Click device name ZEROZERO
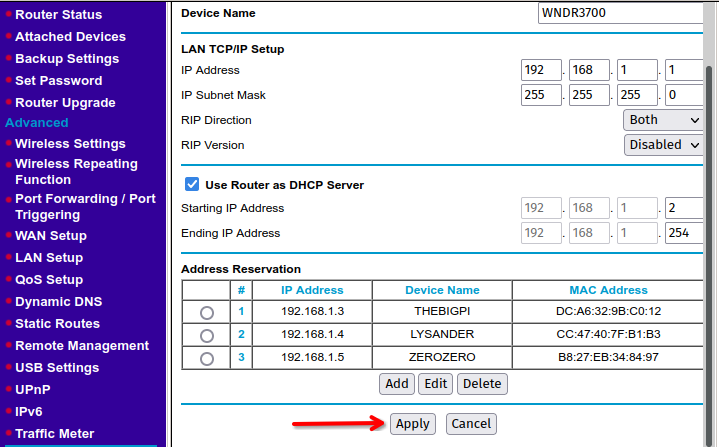This screenshot has height=447, width=719. coord(442,357)
